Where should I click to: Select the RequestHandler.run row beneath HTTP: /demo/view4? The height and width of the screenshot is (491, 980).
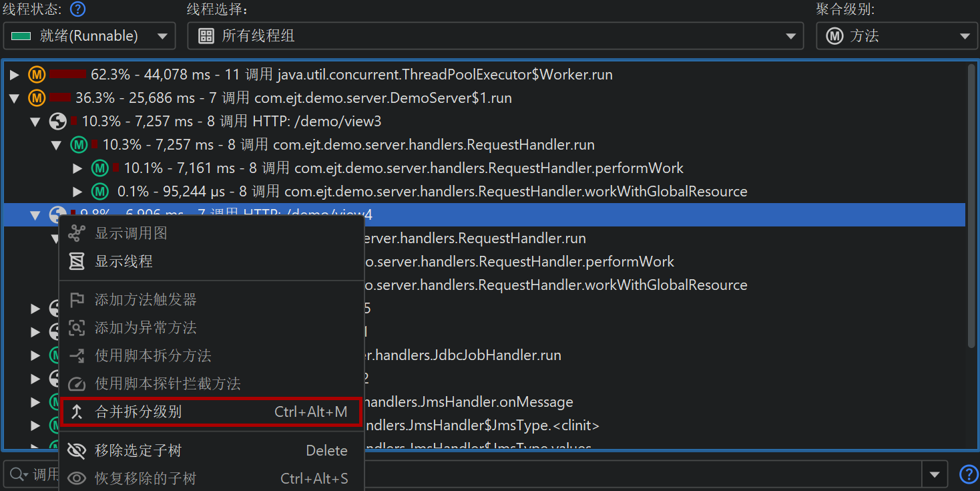(484, 238)
